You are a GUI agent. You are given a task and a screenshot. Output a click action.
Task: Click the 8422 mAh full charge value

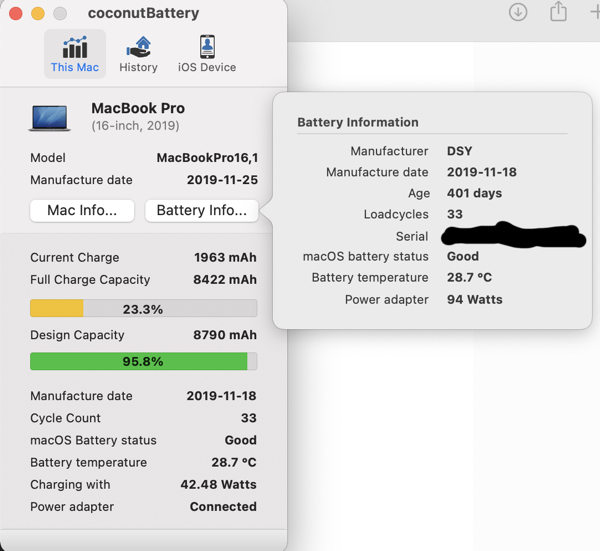225,280
